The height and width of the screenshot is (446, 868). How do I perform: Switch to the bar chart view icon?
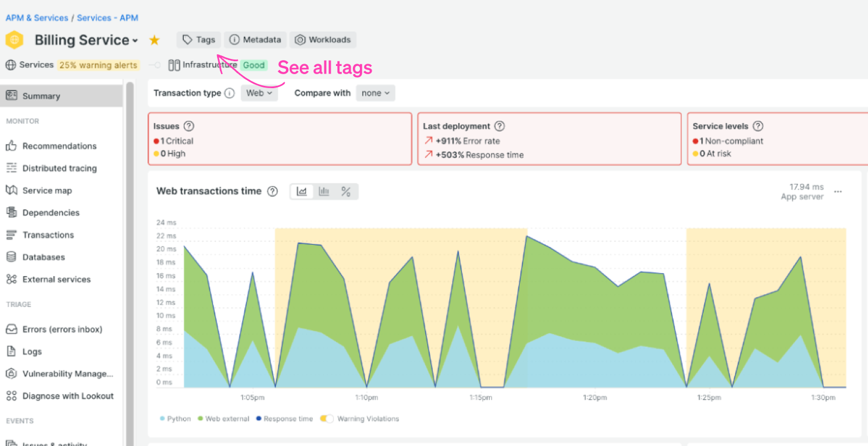pyautogui.click(x=324, y=191)
